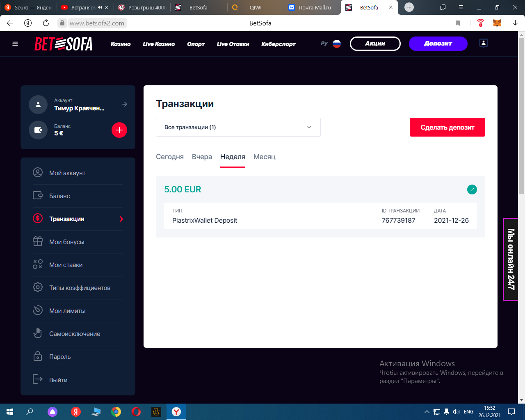Open Live Ставки in the top navigation
This screenshot has width=525, height=420.
click(x=233, y=44)
